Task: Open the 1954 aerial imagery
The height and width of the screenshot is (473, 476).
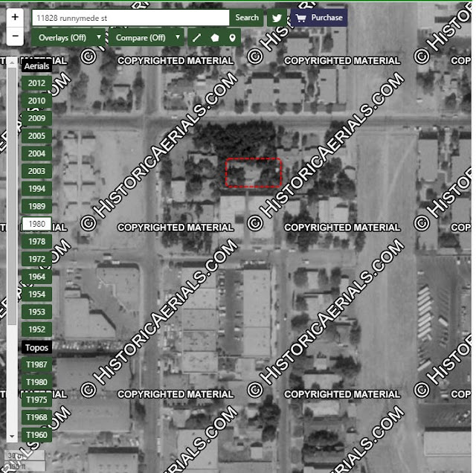Action: tap(36, 295)
